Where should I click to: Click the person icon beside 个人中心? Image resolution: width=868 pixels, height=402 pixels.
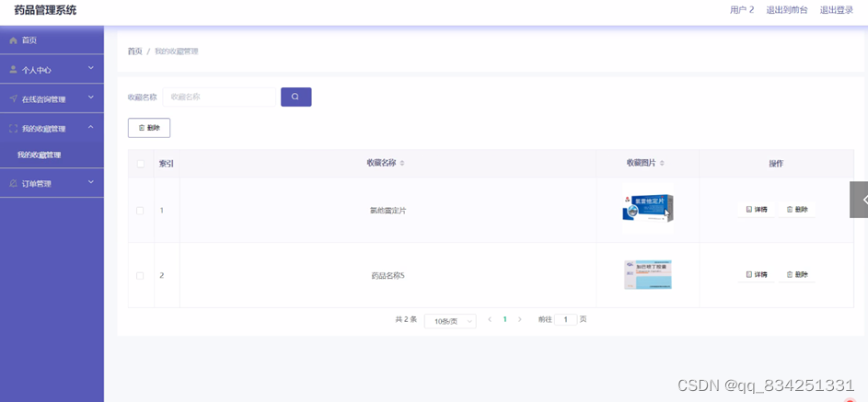(13, 70)
